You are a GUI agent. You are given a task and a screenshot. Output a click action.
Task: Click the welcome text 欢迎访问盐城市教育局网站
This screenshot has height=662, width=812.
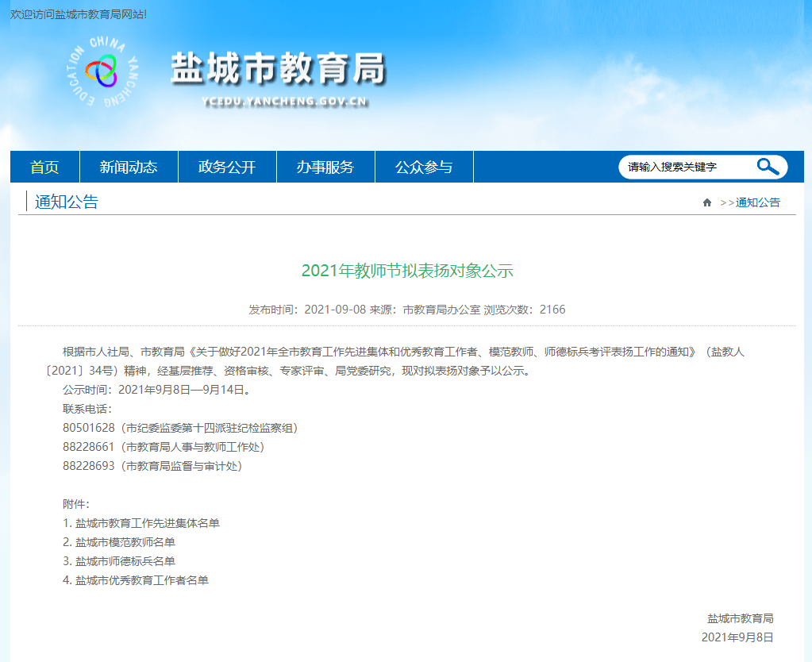coord(79,14)
